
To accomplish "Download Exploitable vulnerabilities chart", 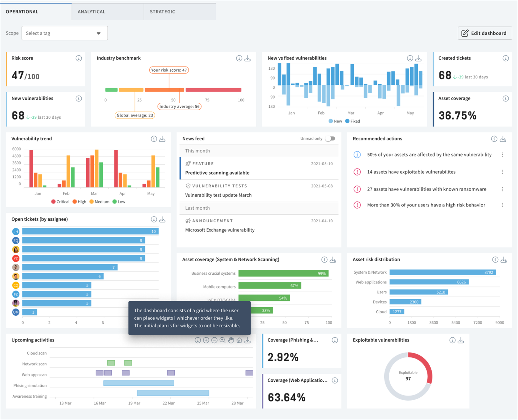I will [461, 340].
